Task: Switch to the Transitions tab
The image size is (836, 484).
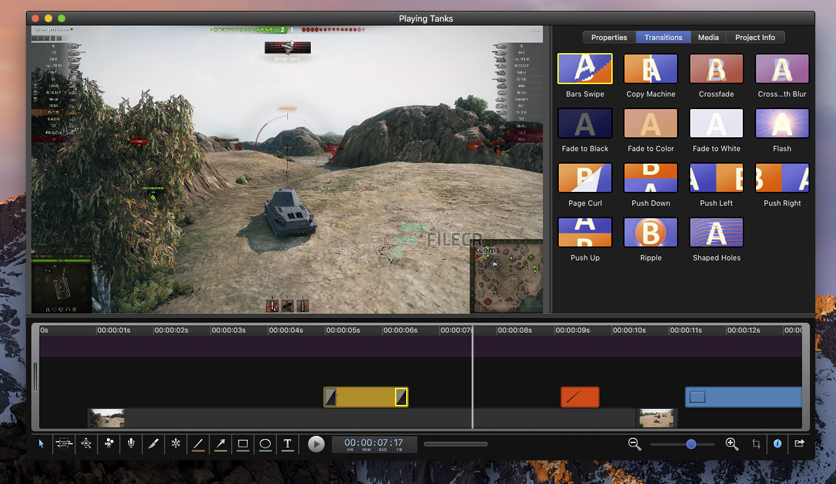Action: (663, 37)
